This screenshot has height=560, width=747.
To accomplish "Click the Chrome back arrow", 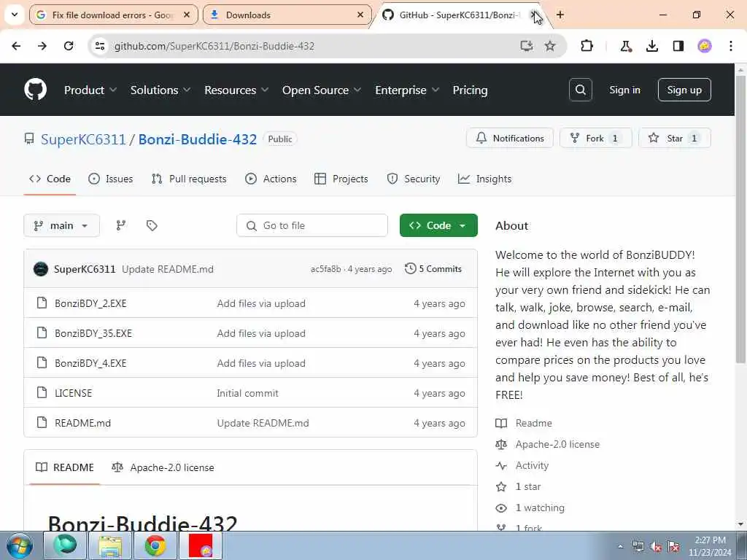I will point(16,46).
